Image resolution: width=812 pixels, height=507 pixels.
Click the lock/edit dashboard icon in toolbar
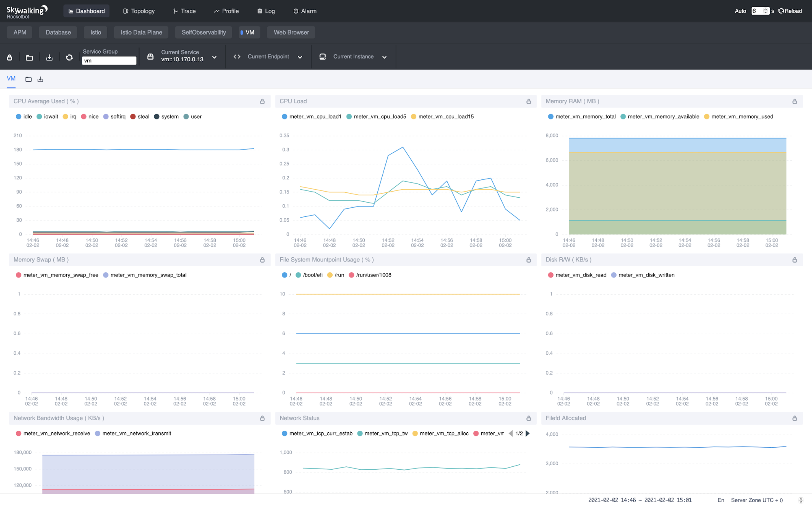(x=9, y=57)
